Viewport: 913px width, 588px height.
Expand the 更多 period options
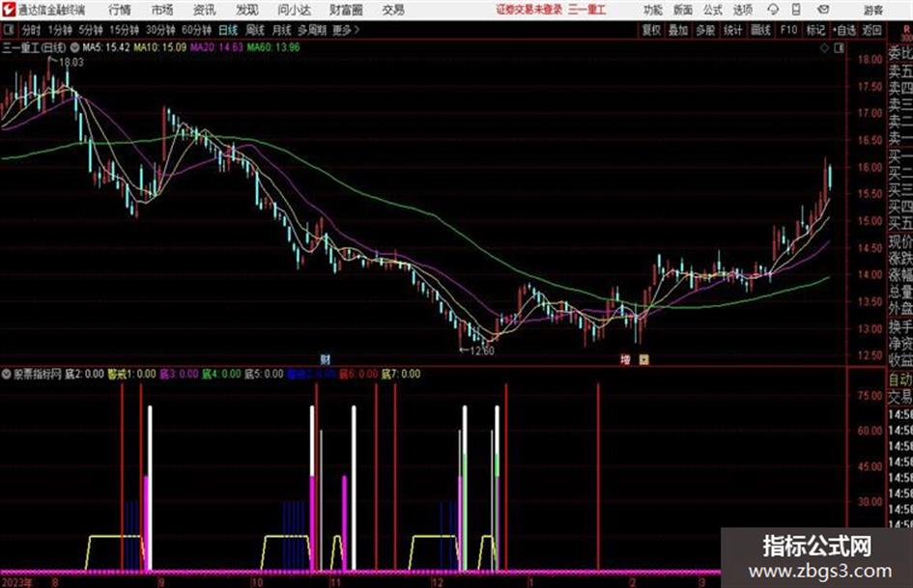(x=346, y=30)
